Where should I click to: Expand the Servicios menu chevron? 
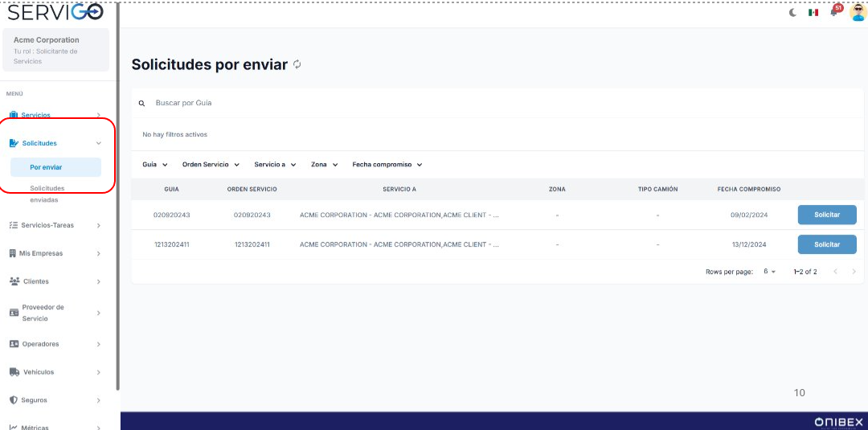pyautogui.click(x=99, y=115)
